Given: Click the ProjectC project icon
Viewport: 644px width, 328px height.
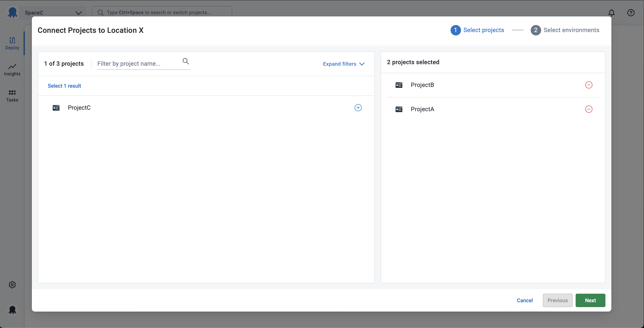Looking at the screenshot, I should click(x=56, y=108).
